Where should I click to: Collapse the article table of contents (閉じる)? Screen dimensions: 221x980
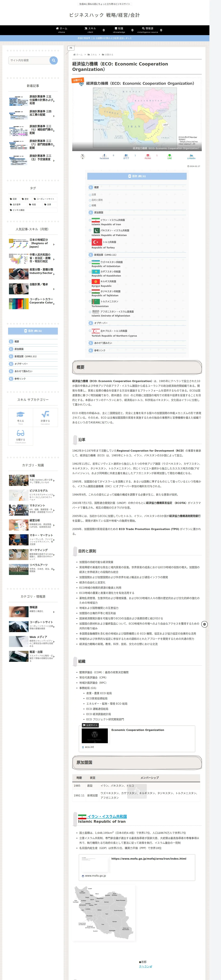[137, 176]
